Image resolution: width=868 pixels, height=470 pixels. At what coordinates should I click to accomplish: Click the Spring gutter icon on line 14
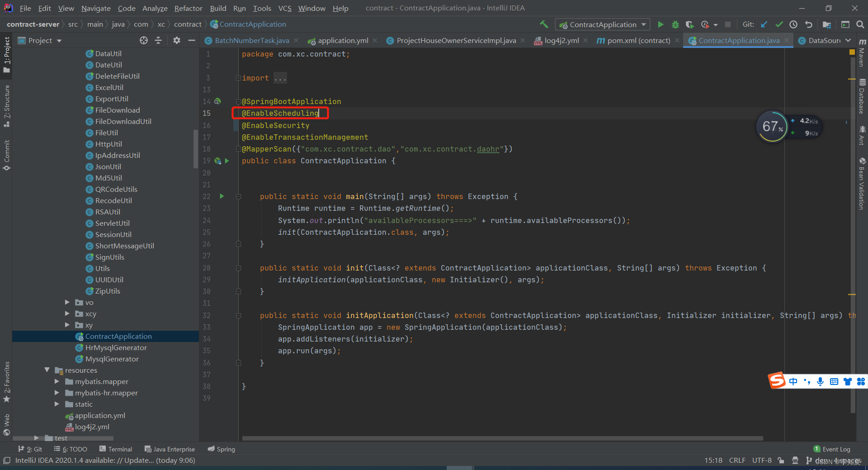217,101
